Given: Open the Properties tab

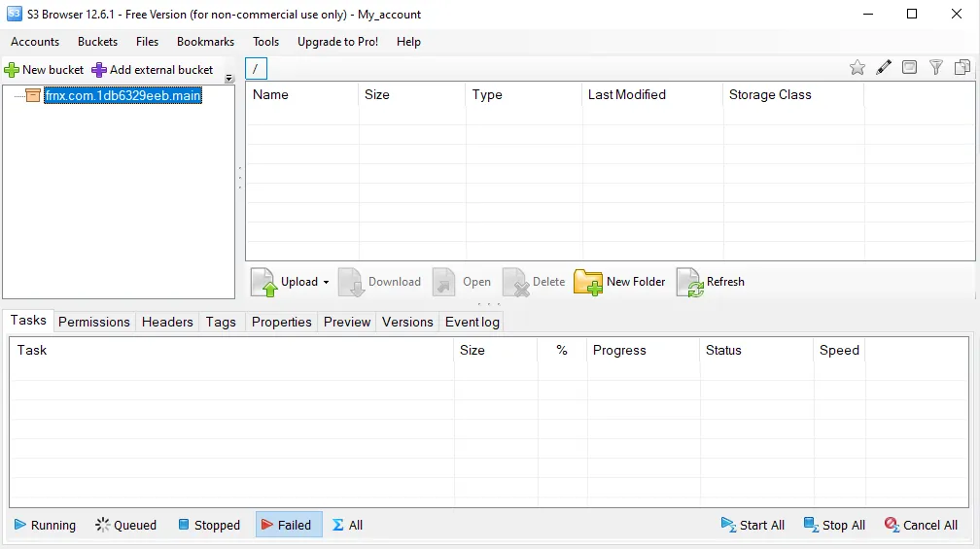Looking at the screenshot, I should coord(282,323).
